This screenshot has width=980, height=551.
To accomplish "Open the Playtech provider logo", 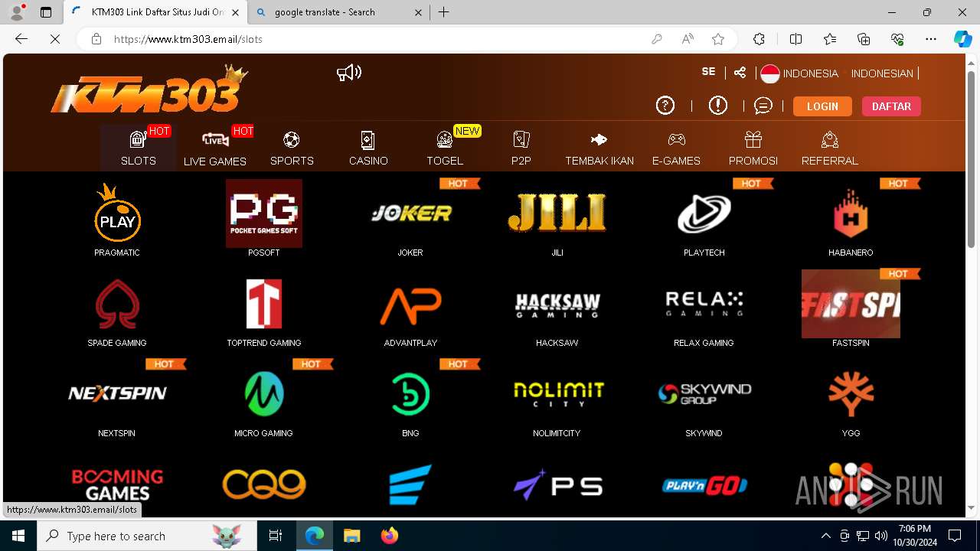I will (704, 214).
